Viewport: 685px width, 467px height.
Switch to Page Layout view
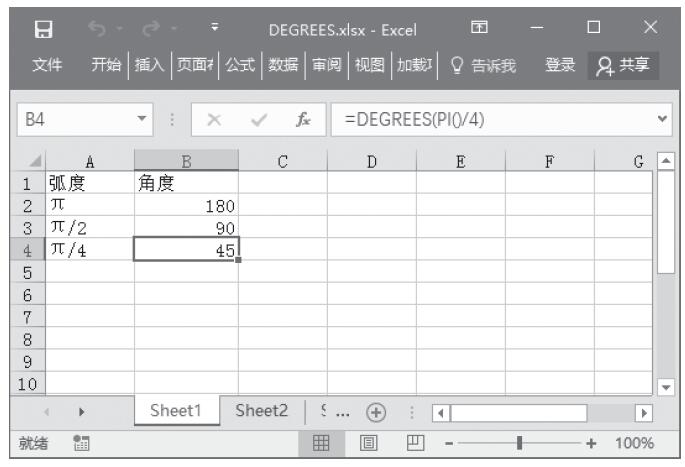(x=368, y=443)
